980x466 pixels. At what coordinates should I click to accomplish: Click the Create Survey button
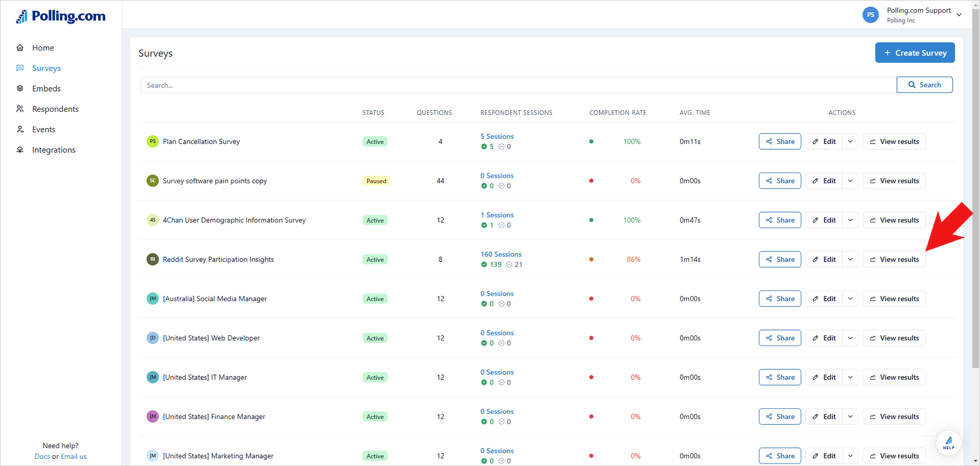[x=915, y=53]
